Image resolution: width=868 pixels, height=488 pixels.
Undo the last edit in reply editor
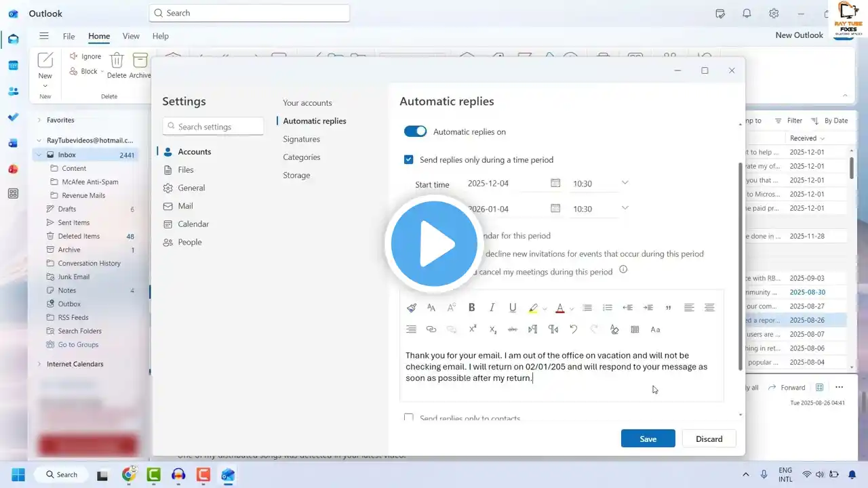click(x=574, y=329)
